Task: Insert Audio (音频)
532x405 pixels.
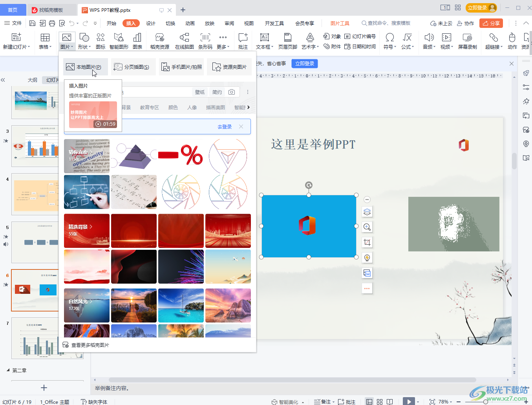Action: click(x=429, y=41)
